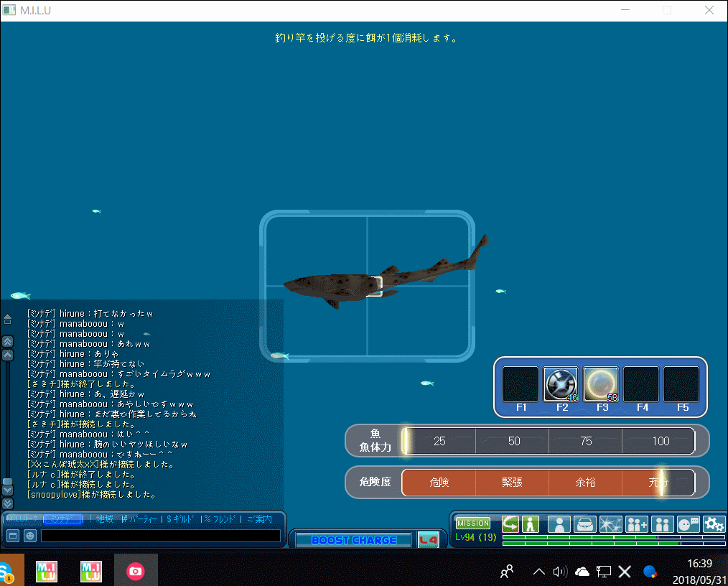Open the settings gears icon

(x=714, y=525)
